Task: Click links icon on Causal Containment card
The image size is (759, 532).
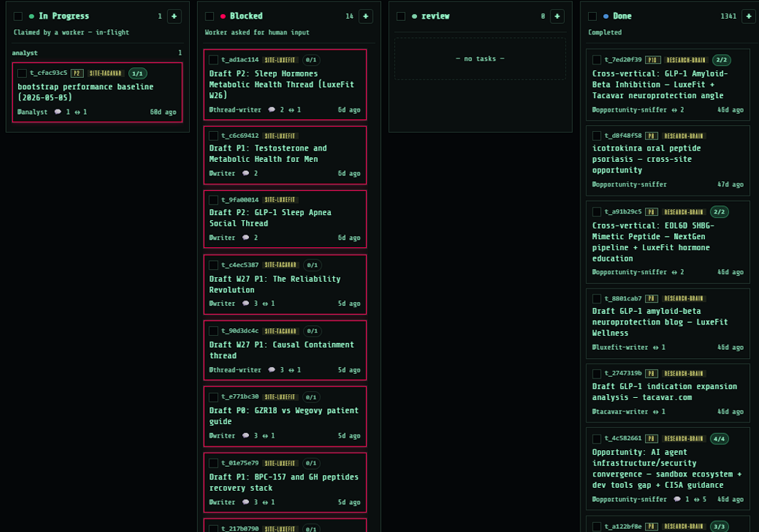Action: click(x=292, y=370)
